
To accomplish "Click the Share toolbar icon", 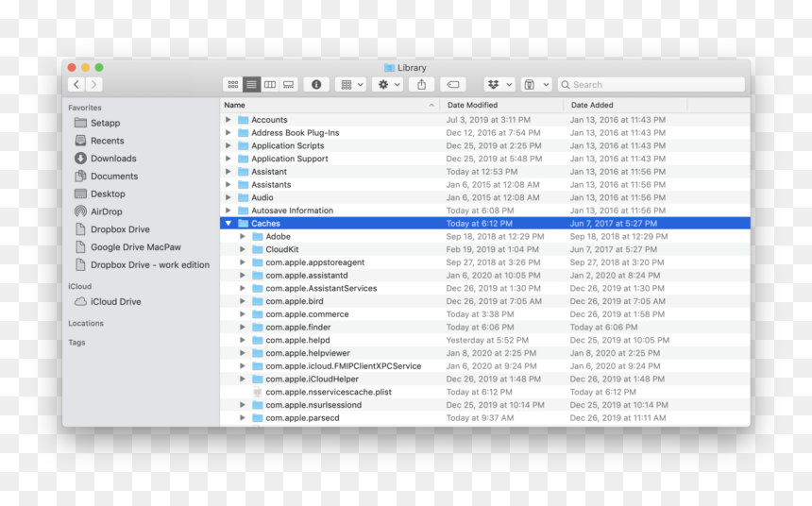I will [421, 84].
